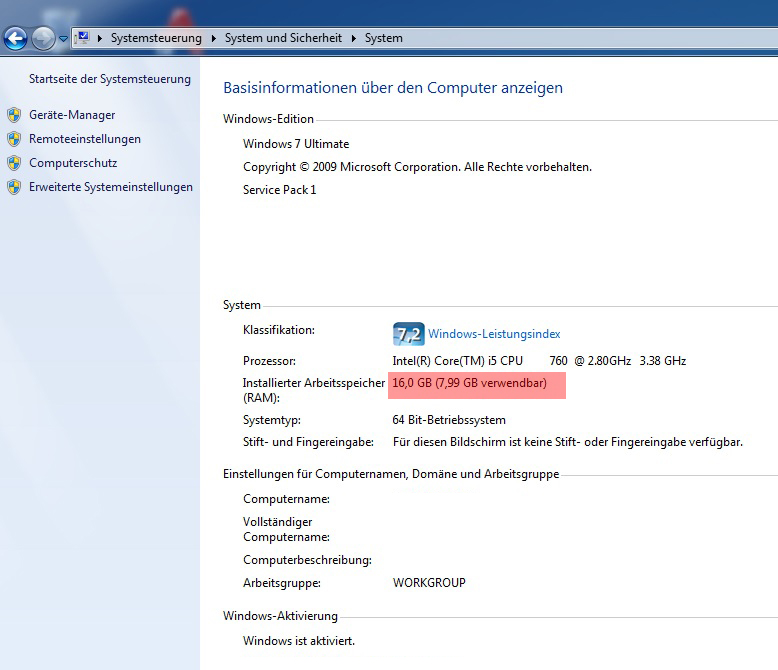778x670 pixels.
Task: Click the heading Basisinformationen über den Computer anzeigen
Action: (x=393, y=88)
